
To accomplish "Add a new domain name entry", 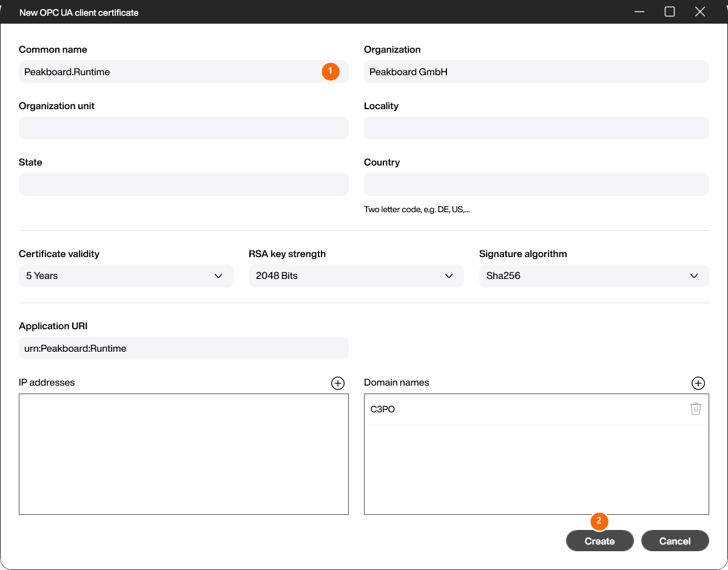I will 698,383.
